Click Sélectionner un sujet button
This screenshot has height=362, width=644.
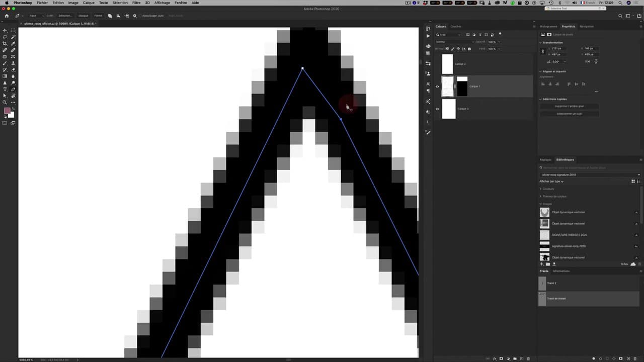point(570,114)
